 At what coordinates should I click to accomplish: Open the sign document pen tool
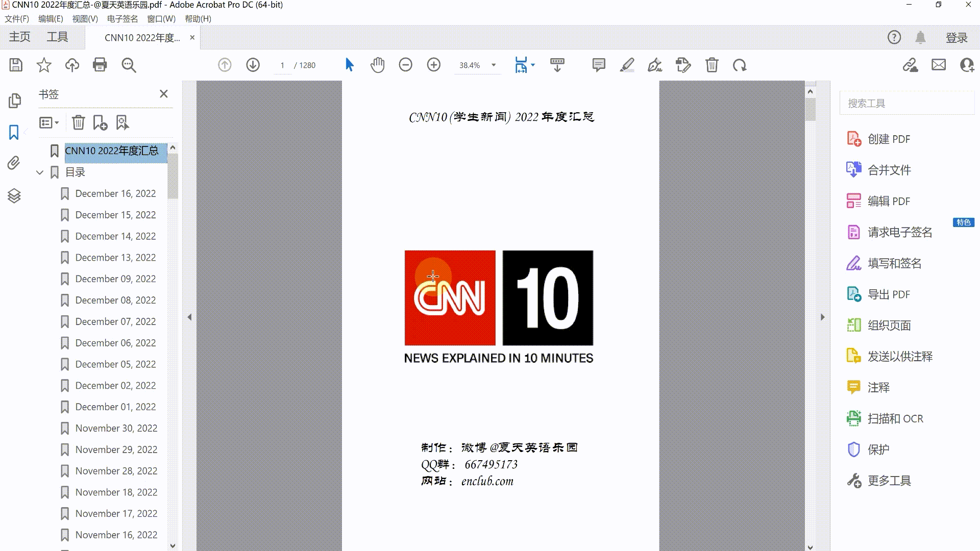pyautogui.click(x=655, y=65)
